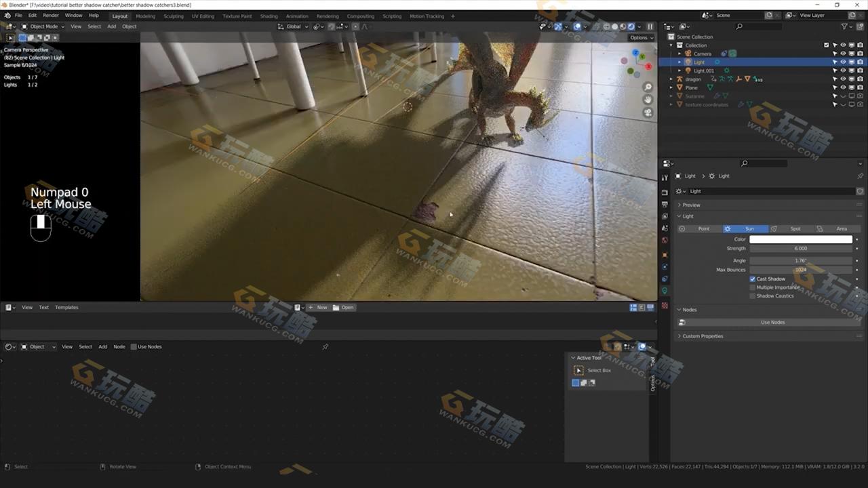Open the File menu
This screenshot has height=488, width=868.
(x=18, y=16)
